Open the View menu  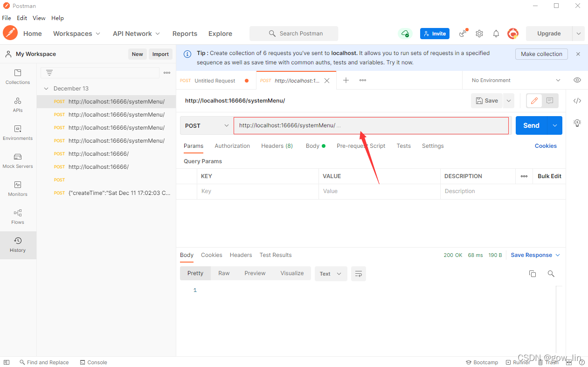click(39, 18)
